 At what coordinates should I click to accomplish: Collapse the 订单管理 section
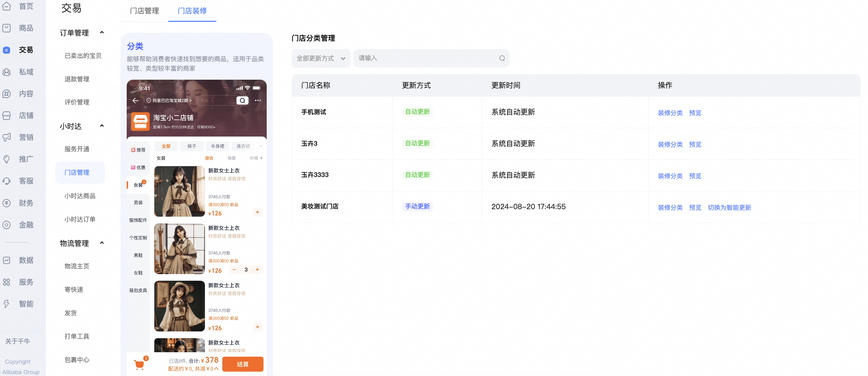coord(102,33)
